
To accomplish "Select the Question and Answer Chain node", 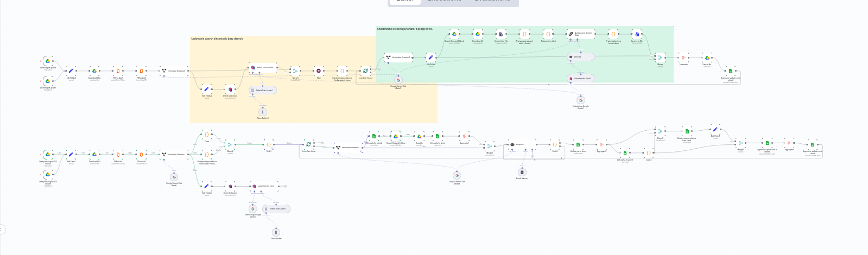I will 580,34.
